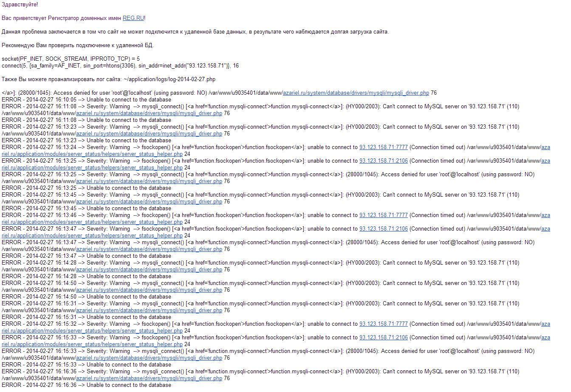
Task: Click the line 'Рекомендую Вам проверить подключение к удаленной БД.'
Action: tap(78, 45)
